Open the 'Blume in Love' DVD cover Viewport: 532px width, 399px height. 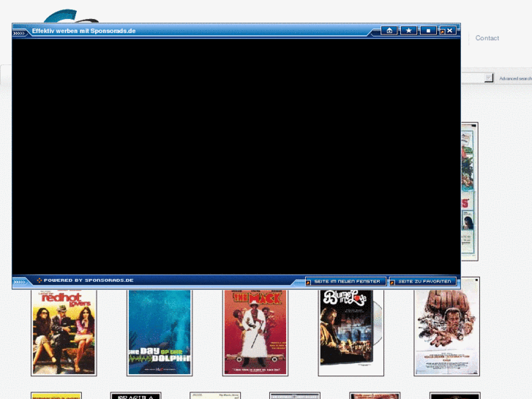351,332
